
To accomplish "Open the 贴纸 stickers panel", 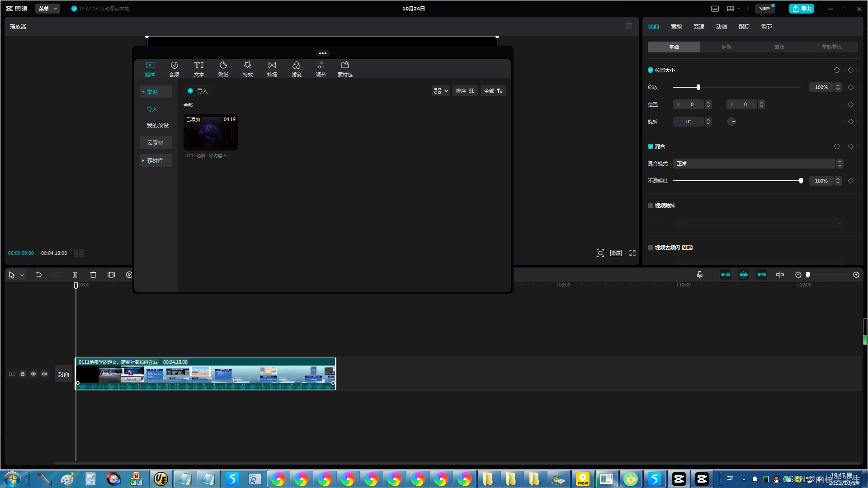I will [x=223, y=69].
